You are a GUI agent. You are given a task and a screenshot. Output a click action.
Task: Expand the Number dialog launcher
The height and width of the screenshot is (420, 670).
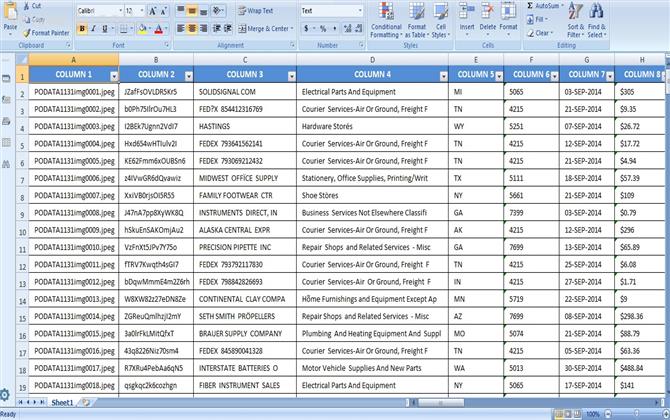click(361, 44)
